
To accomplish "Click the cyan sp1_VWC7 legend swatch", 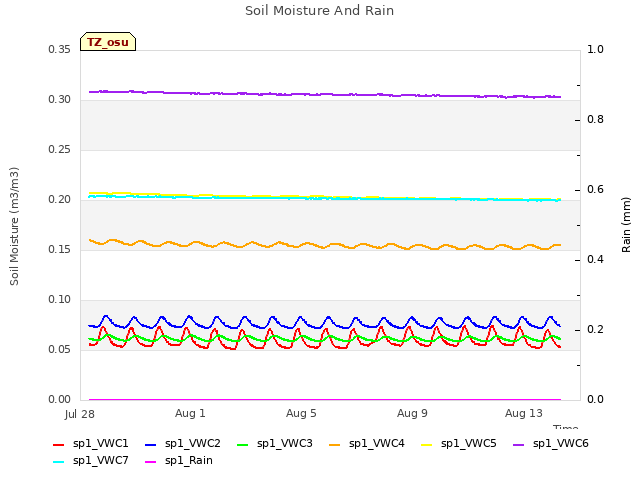I will tap(59, 462).
